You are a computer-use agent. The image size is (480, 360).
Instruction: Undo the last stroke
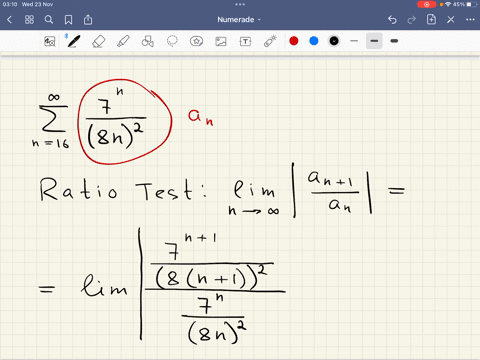(x=392, y=20)
